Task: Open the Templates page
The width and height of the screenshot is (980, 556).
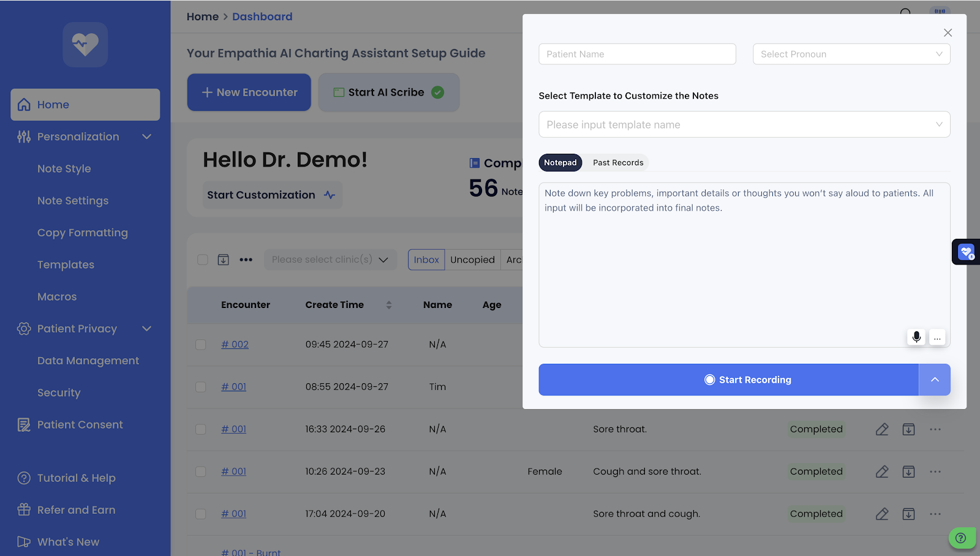Action: coord(66,265)
